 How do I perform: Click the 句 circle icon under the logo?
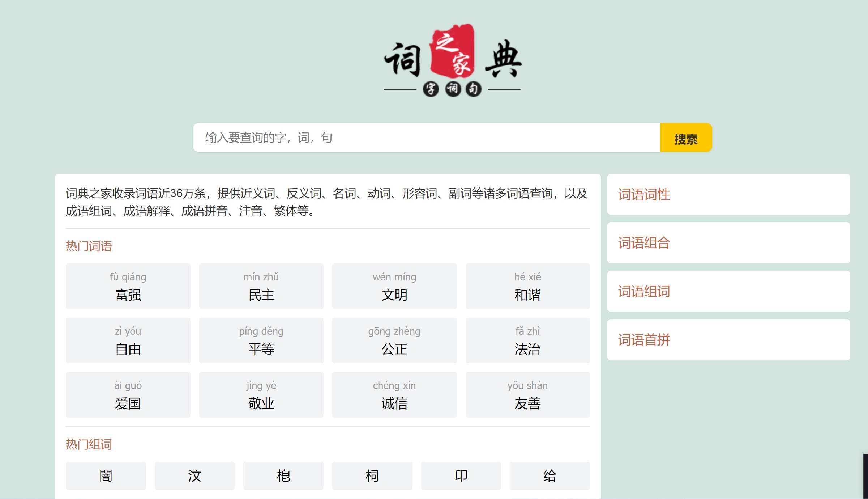click(x=474, y=89)
